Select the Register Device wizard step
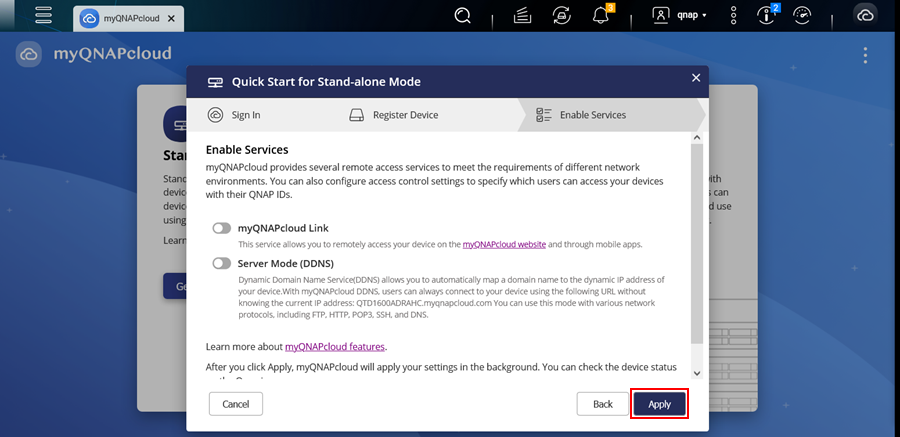Screen dimensions: 900x437 [x=394, y=115]
